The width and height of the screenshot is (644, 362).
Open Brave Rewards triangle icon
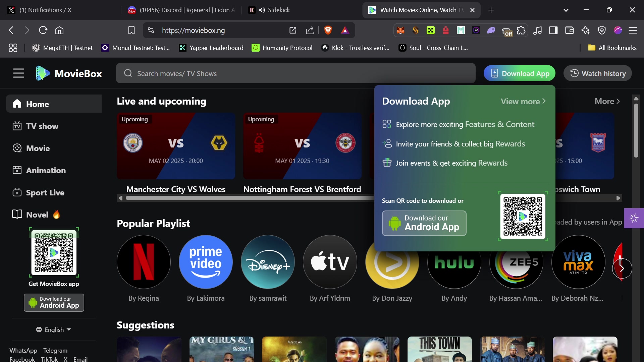(x=345, y=31)
